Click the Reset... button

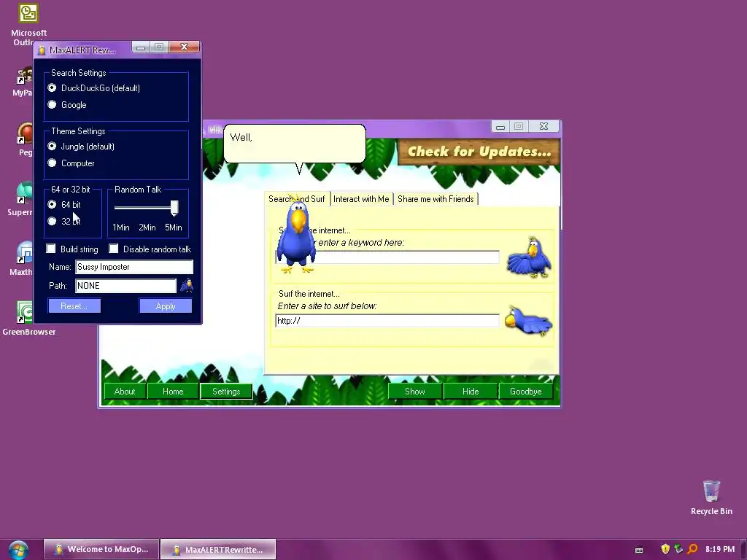coord(74,306)
